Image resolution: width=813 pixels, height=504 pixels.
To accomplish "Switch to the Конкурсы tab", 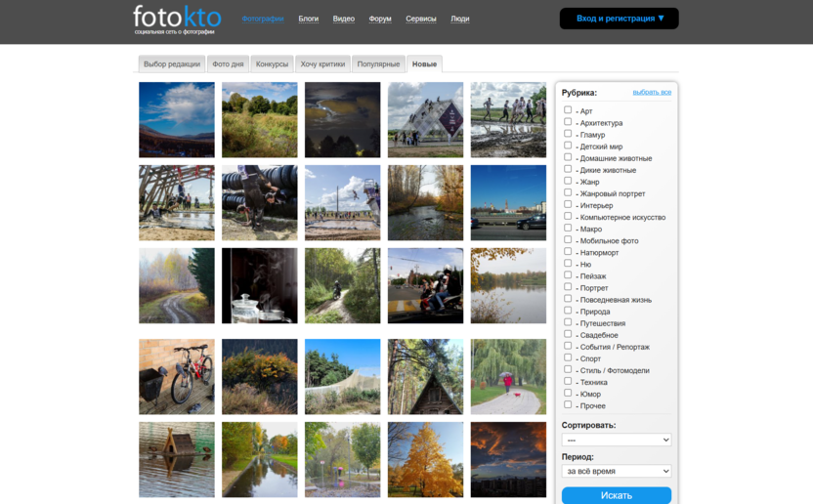I will (272, 63).
